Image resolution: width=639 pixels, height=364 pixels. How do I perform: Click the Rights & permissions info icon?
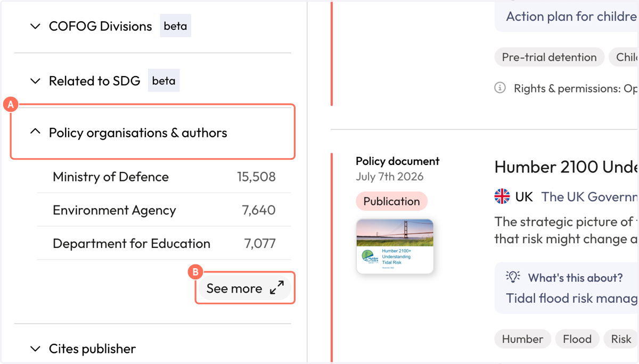500,88
